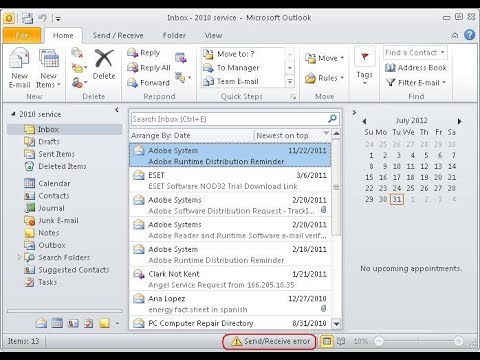Click Send/Receive All Folders in quick access

27,18
